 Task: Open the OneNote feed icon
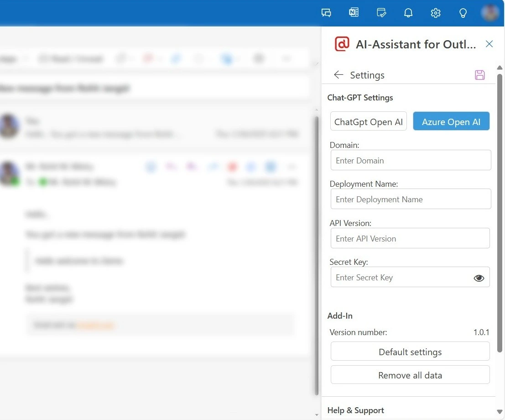(x=354, y=13)
